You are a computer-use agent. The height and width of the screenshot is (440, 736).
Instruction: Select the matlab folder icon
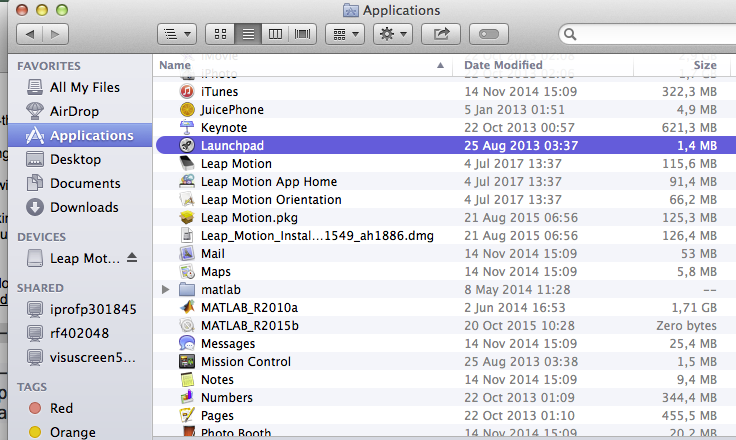(x=187, y=289)
